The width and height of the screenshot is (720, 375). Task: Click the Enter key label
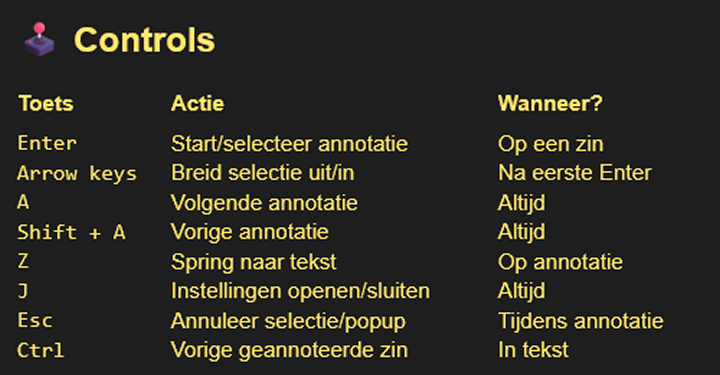(47, 143)
